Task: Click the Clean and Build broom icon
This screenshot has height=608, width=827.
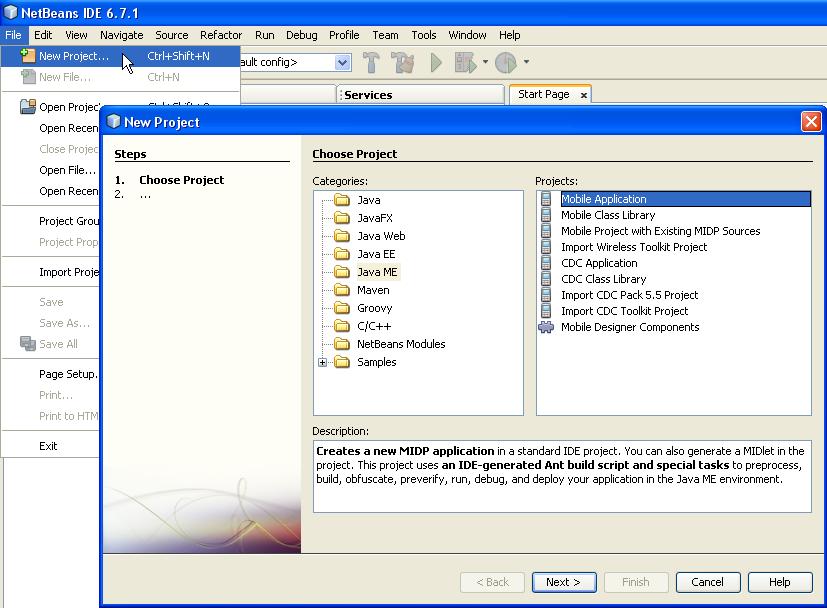Action: [403, 62]
